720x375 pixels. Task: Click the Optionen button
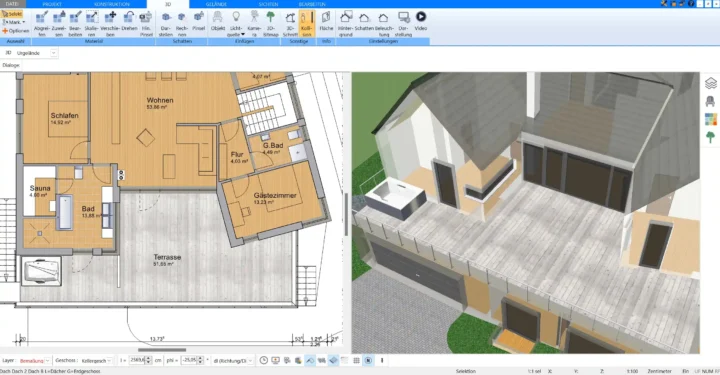[x=16, y=31]
